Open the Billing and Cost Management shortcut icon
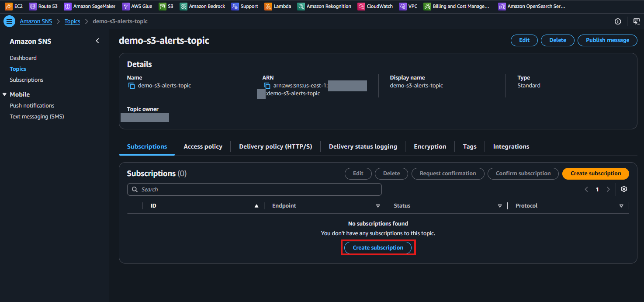This screenshot has height=302, width=644. pos(427,7)
